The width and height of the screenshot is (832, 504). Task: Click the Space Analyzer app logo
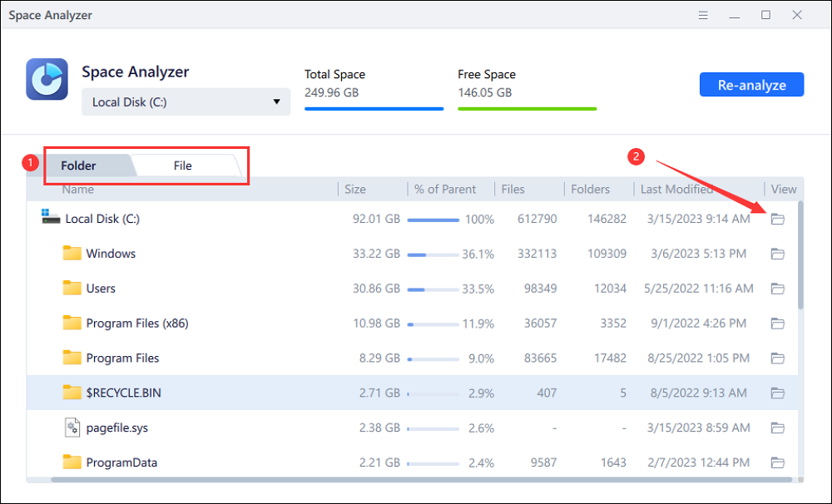pyautogui.click(x=47, y=79)
